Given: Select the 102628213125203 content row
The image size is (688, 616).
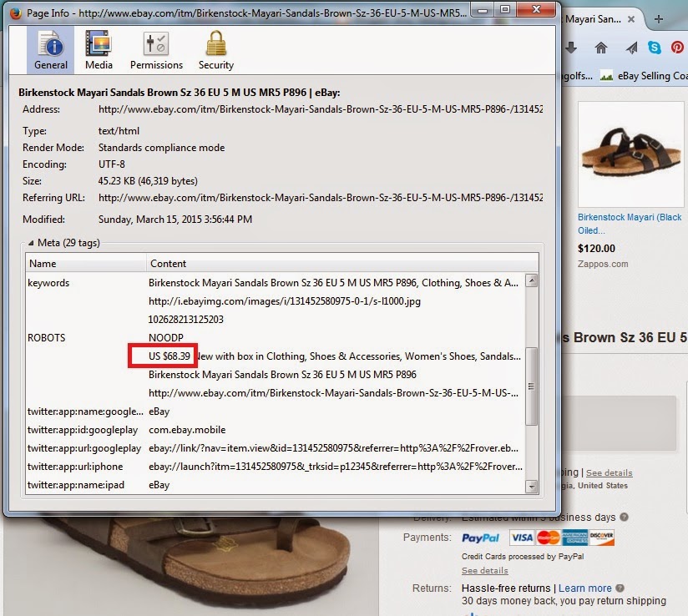Looking at the screenshot, I should pyautogui.click(x=275, y=320).
